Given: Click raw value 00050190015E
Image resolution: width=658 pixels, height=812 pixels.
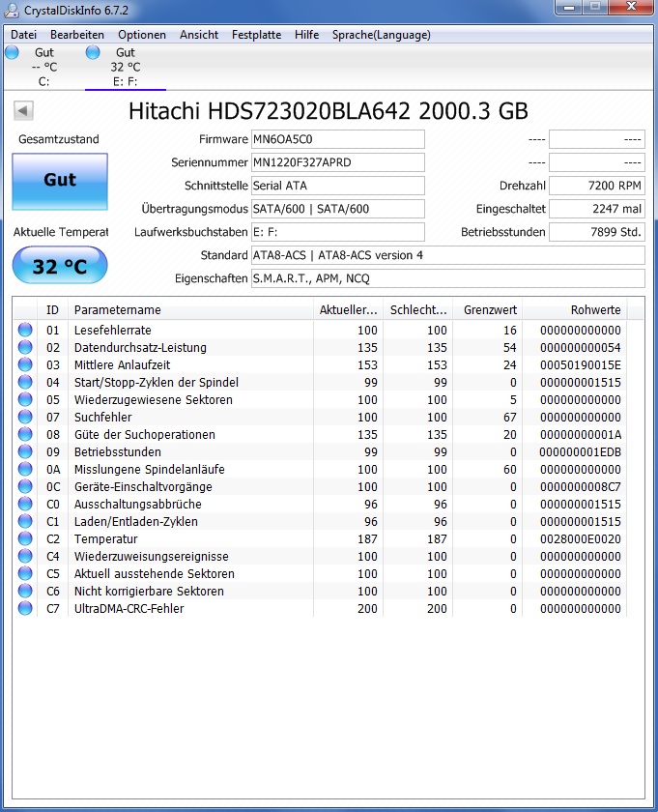Looking at the screenshot, I should [581, 365].
